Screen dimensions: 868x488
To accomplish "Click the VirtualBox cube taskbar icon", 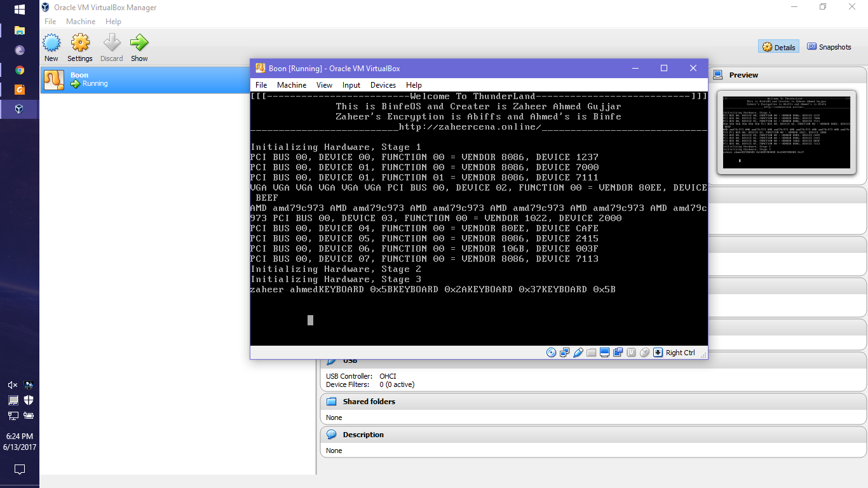I will pos(19,109).
